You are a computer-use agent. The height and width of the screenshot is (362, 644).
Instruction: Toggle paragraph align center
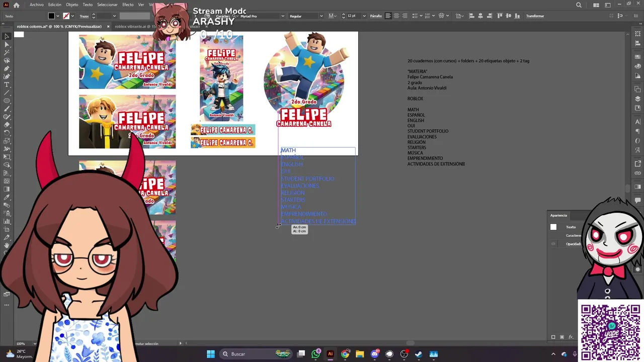[x=396, y=16]
